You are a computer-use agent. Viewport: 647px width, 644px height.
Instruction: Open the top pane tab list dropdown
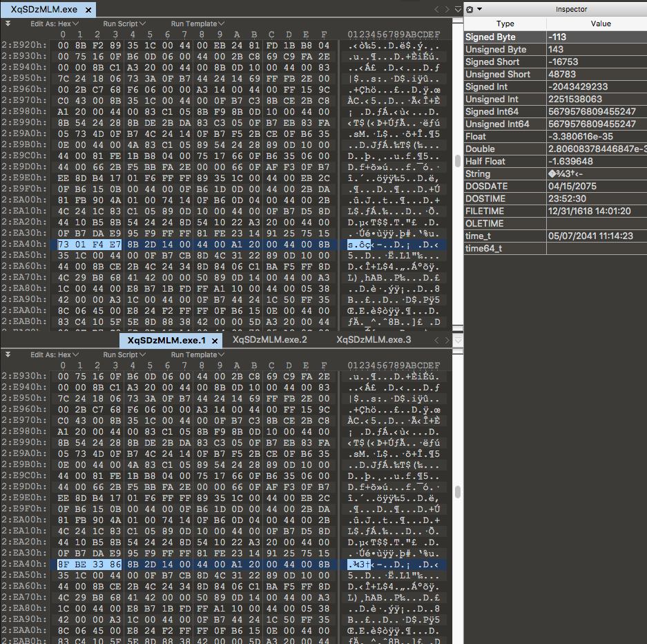(x=457, y=10)
